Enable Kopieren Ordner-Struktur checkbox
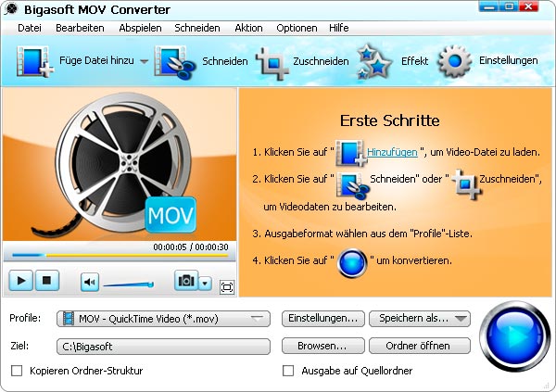The height and width of the screenshot is (392, 556). pyautogui.click(x=17, y=371)
